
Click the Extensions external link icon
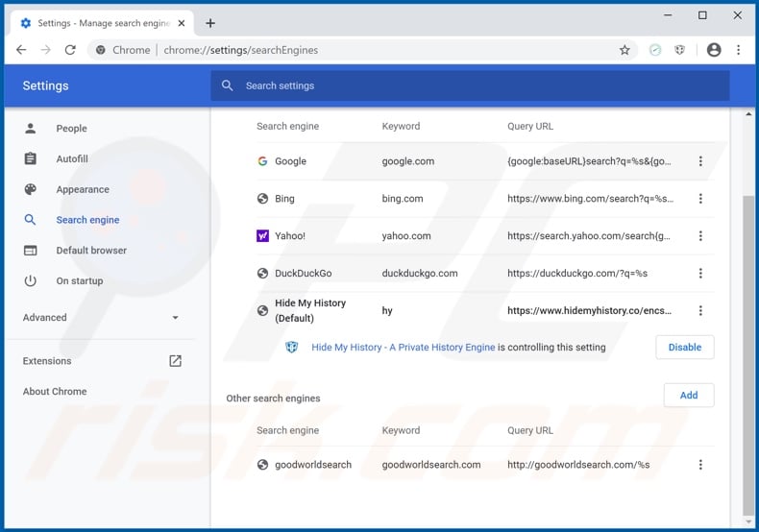coord(175,361)
